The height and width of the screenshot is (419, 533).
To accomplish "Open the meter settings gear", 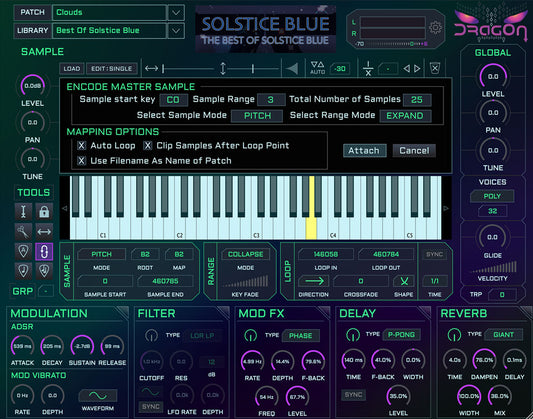I will point(435,27).
